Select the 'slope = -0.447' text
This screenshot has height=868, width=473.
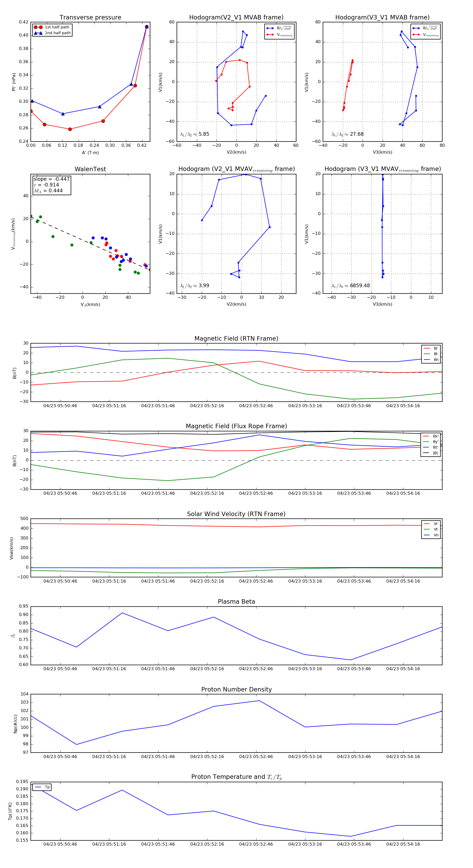point(52,179)
